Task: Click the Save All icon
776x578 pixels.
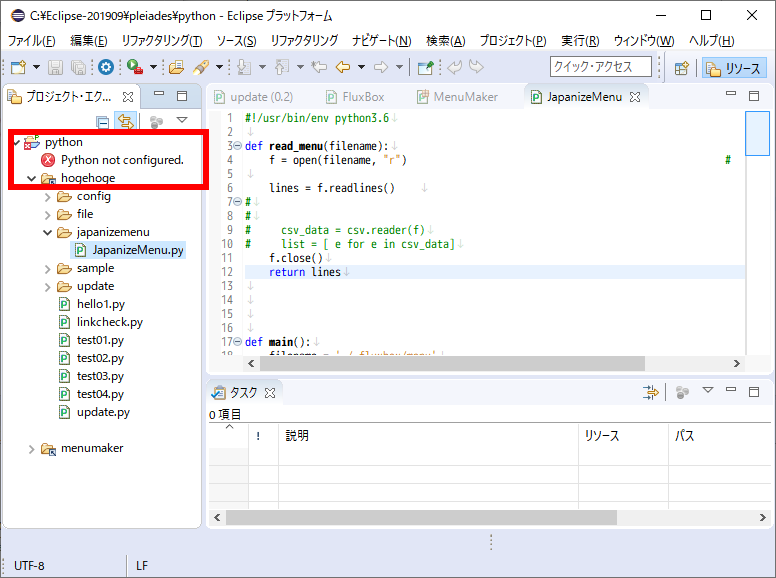Action: coord(78,67)
